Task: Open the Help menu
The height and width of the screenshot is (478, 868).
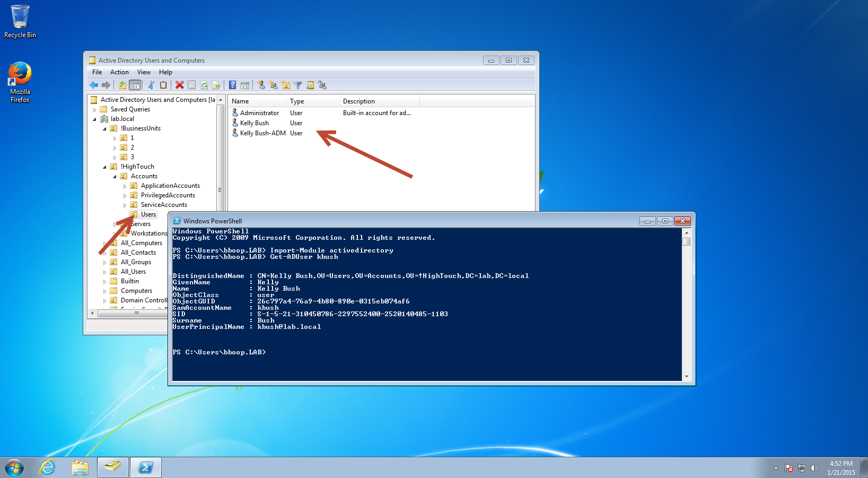Action: pos(165,72)
